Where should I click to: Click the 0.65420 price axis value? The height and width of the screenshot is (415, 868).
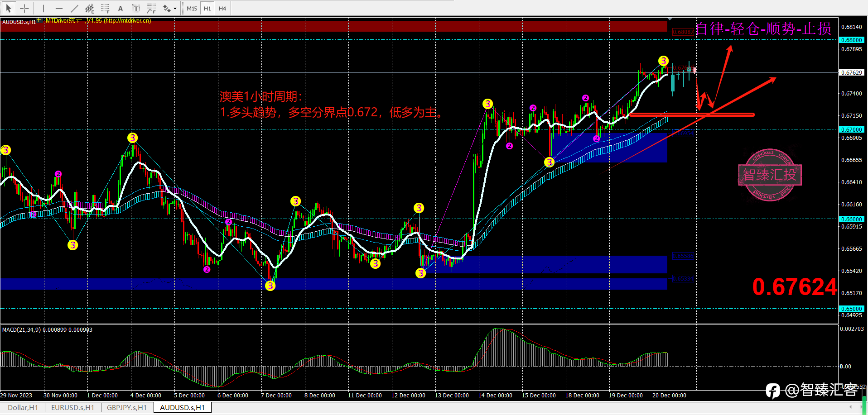852,271
